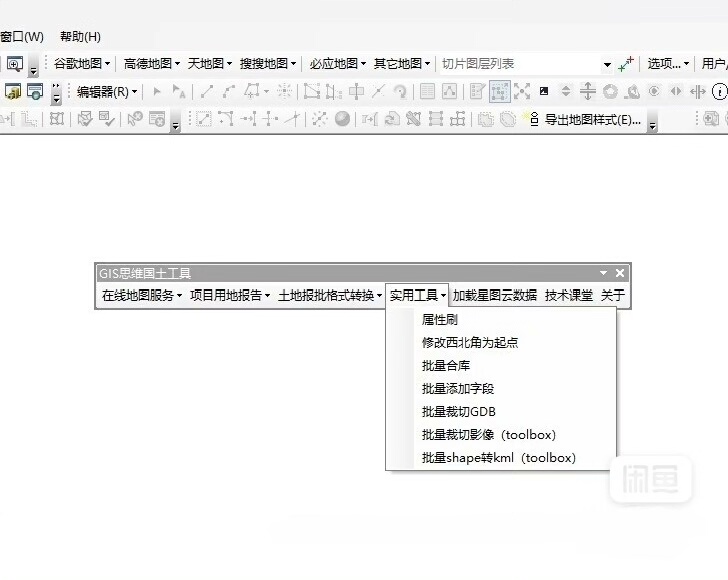The height and width of the screenshot is (580, 728).
Task: Click the split tool icon
Action: click(x=378, y=91)
